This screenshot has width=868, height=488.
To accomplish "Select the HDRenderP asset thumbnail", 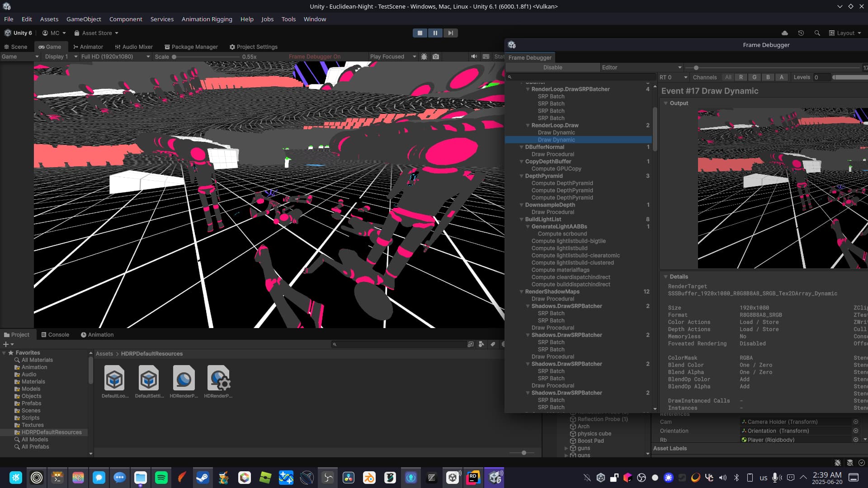I will pyautogui.click(x=184, y=379).
